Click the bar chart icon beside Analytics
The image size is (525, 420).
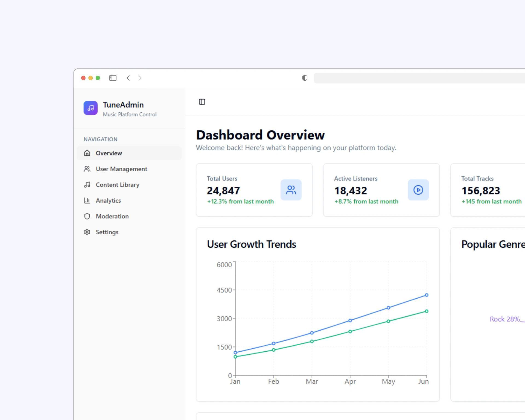point(87,200)
